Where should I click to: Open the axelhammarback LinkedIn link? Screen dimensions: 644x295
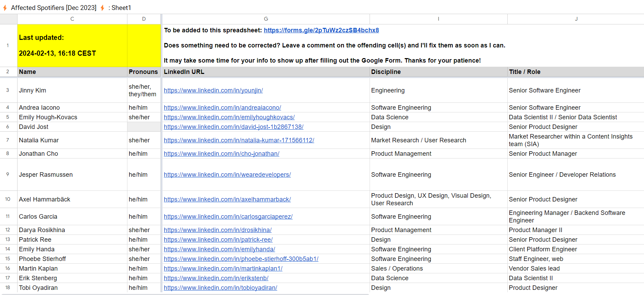[x=227, y=199]
